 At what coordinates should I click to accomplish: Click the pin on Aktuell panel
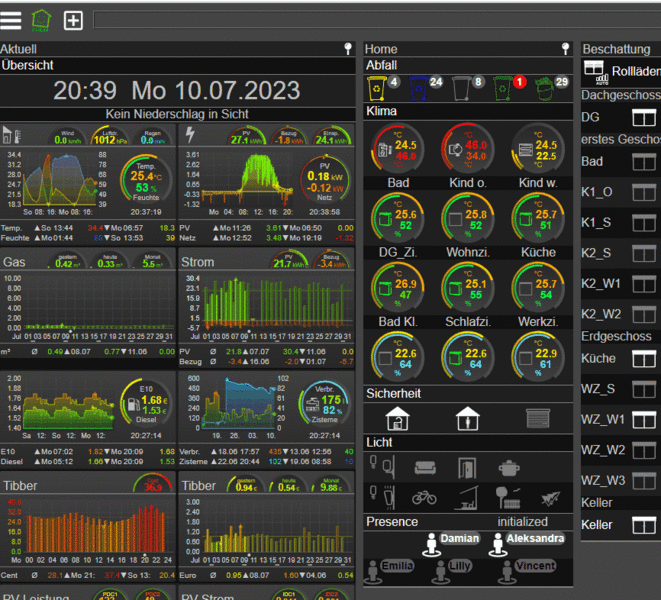pos(349,48)
